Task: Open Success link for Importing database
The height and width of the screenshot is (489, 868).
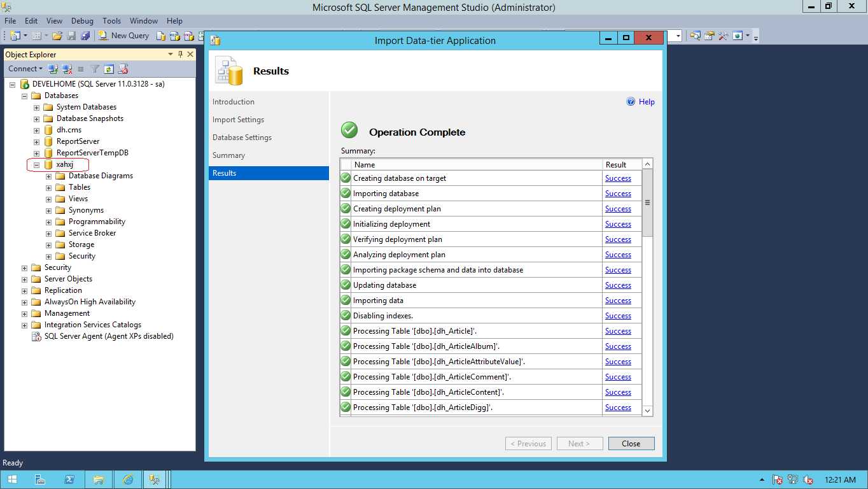Action: click(618, 194)
